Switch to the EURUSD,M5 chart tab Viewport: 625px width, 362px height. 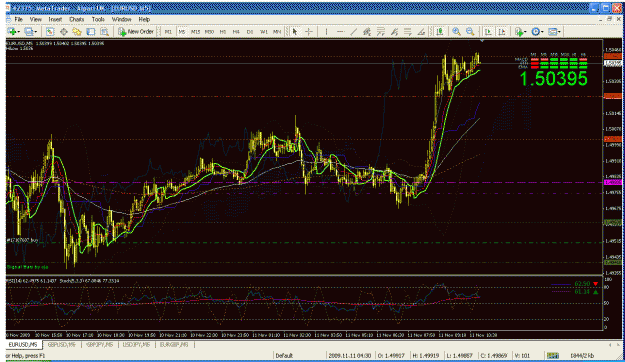(23, 344)
